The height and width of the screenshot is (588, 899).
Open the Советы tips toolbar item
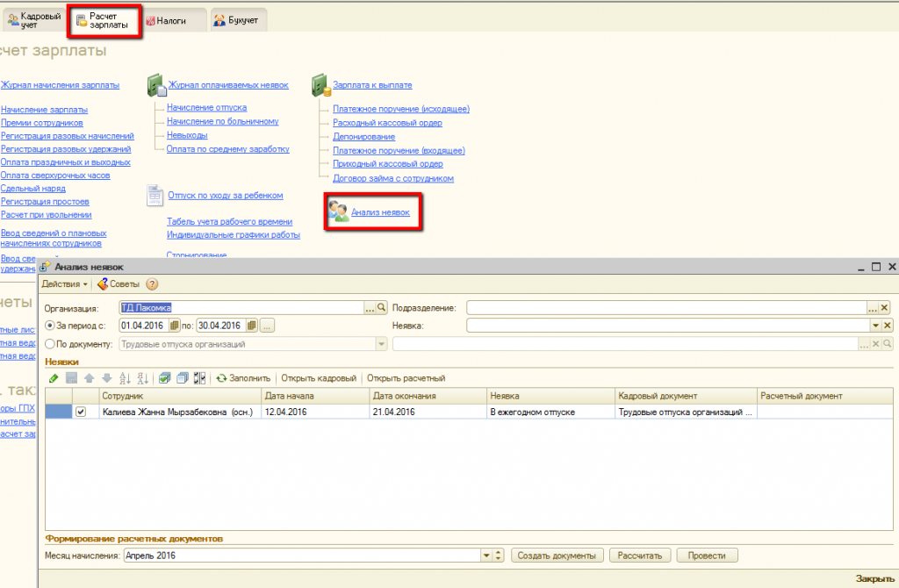pyautogui.click(x=119, y=284)
